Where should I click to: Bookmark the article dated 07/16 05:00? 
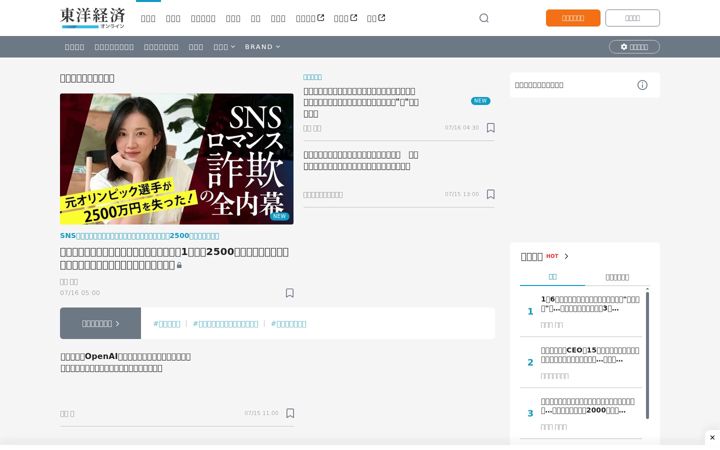click(x=290, y=292)
